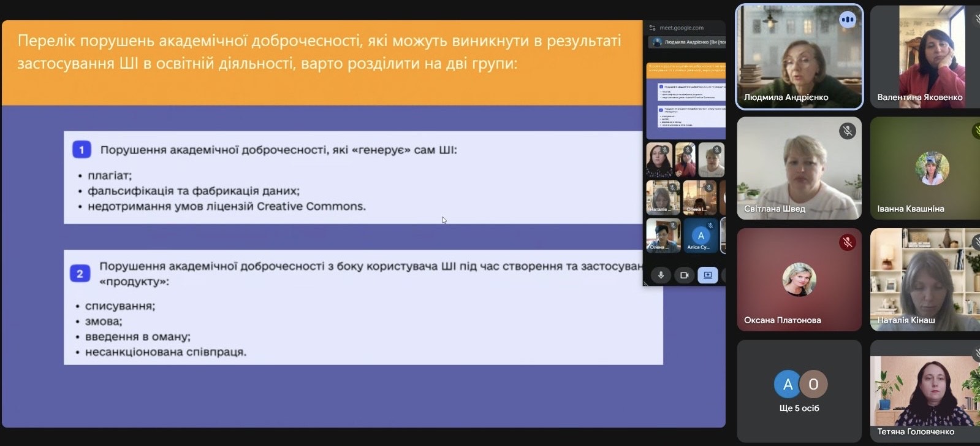
Task: Click the shared slide preview in the small Meet window
Action: pos(686,100)
